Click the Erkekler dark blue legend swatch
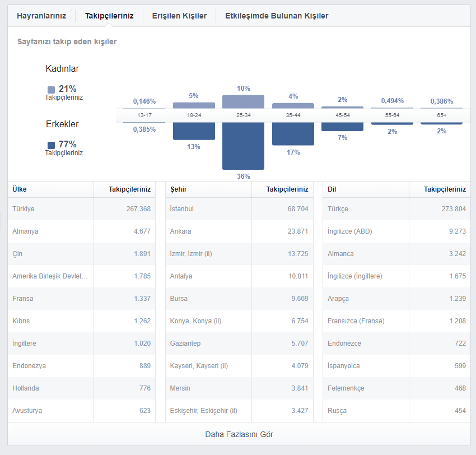 click(x=52, y=145)
